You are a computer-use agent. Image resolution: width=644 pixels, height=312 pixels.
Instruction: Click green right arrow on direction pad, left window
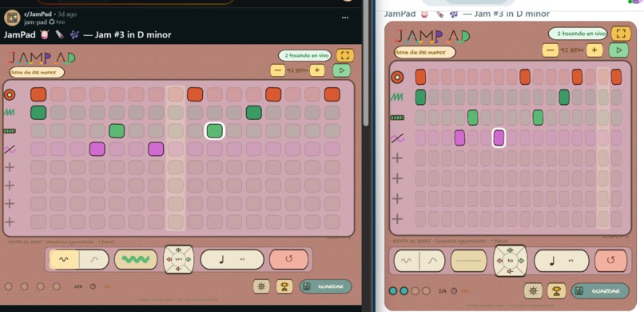189,259
